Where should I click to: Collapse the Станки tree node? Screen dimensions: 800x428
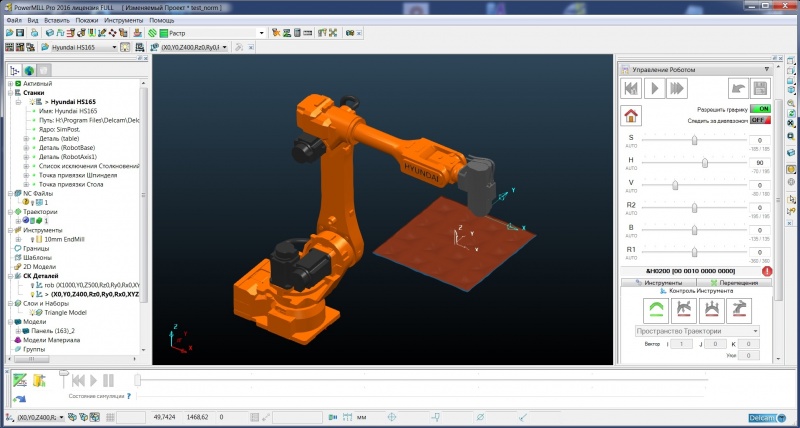[x=10, y=93]
